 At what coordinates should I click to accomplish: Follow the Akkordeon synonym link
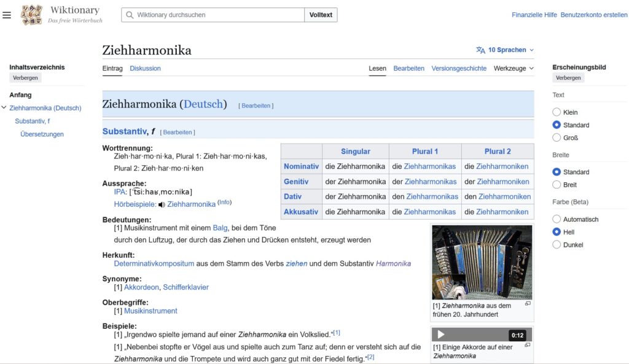(141, 287)
